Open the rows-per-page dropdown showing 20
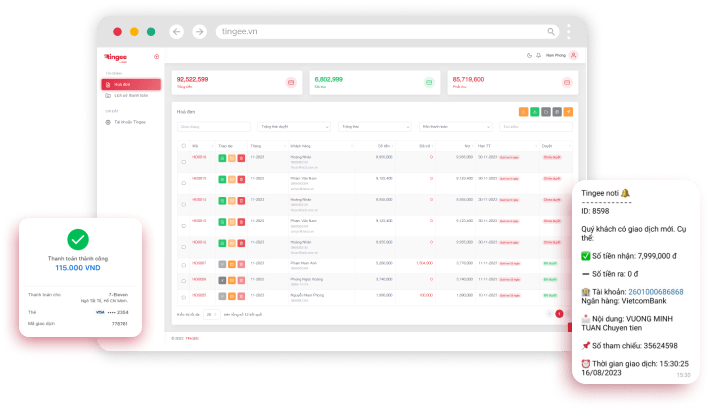The width and height of the screenshot is (710, 409). [x=212, y=314]
